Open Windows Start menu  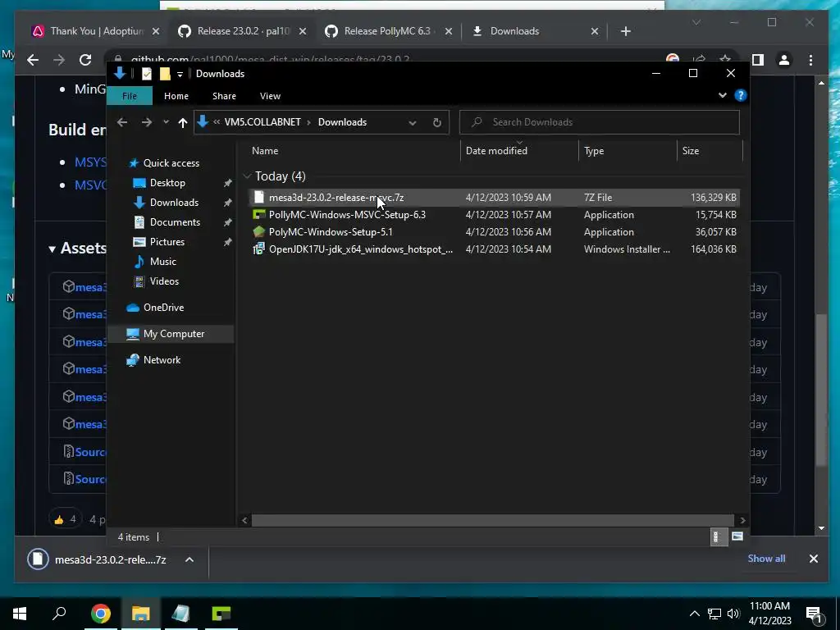point(20,614)
